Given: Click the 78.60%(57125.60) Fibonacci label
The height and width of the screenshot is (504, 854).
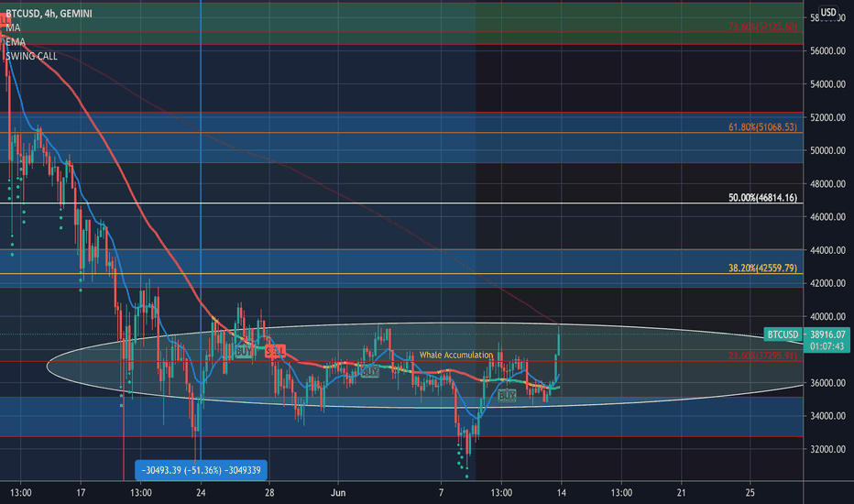Looking at the screenshot, I should point(762,27).
